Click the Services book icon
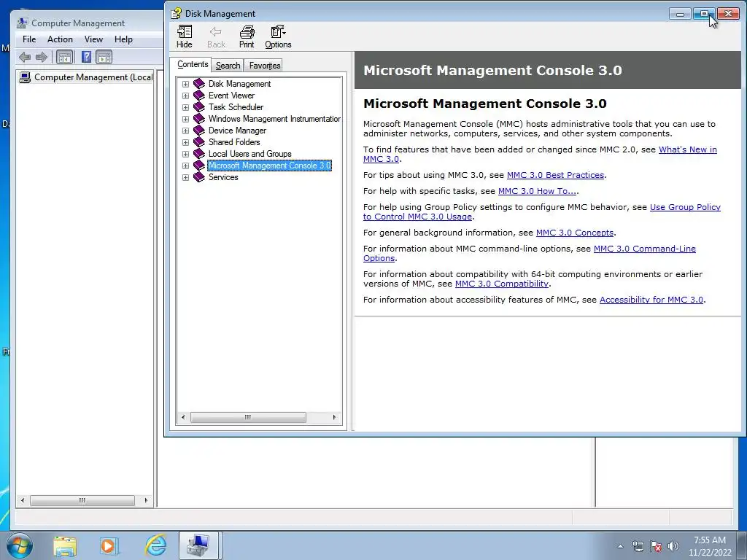Screen dimensions: 747x560 click(199, 177)
